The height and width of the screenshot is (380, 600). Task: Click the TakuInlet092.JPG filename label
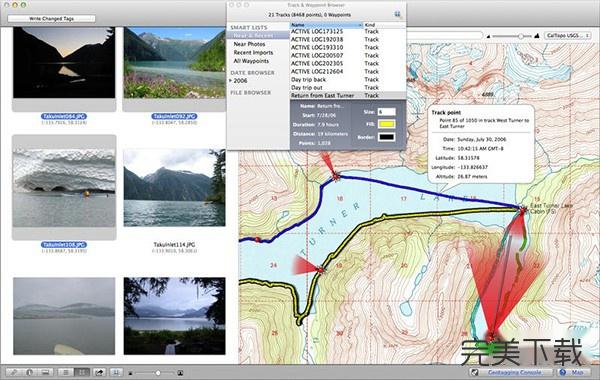[x=174, y=116]
